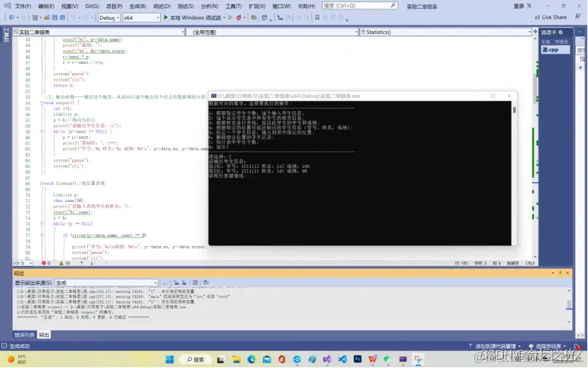Open Photoshop from the taskbar
588x368 pixels.
[357, 359]
